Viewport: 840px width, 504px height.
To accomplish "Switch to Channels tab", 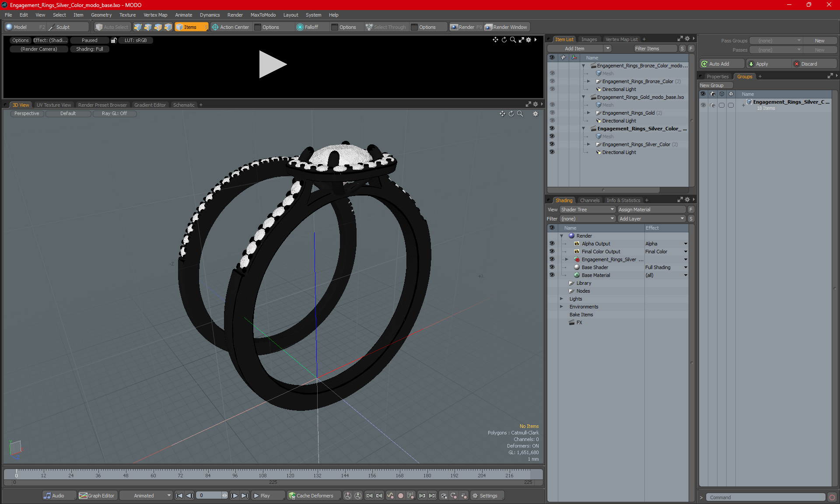I will point(589,200).
